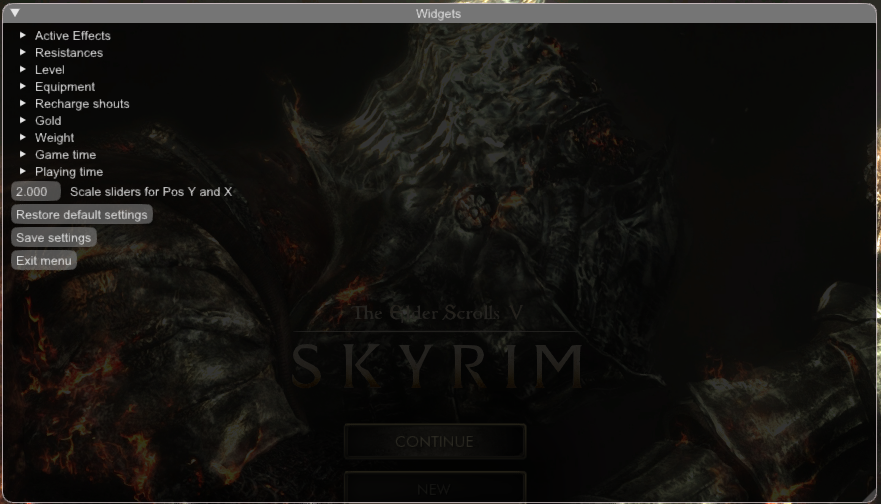This screenshot has height=504, width=881.
Task: Click the 'Scale sliders for Pos Y and X' label
Action: point(151,192)
